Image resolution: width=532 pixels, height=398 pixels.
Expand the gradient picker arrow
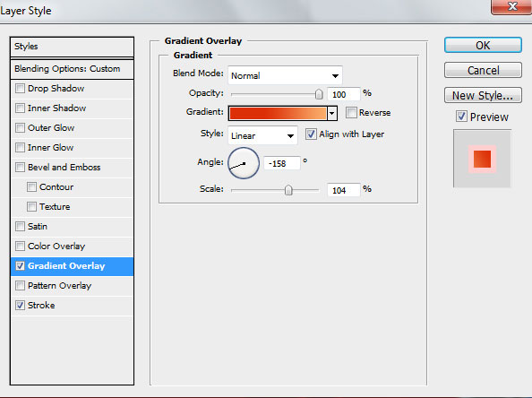tap(331, 113)
